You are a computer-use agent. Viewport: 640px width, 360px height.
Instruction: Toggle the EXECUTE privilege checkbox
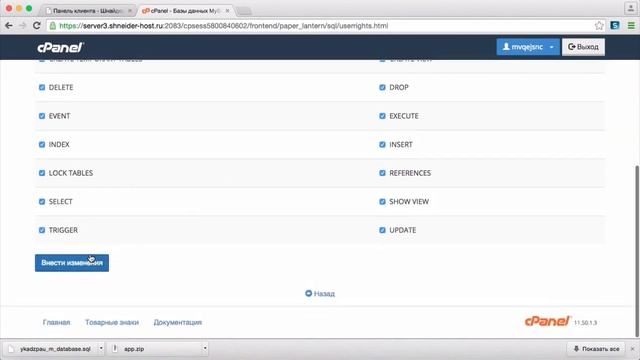pyautogui.click(x=382, y=116)
